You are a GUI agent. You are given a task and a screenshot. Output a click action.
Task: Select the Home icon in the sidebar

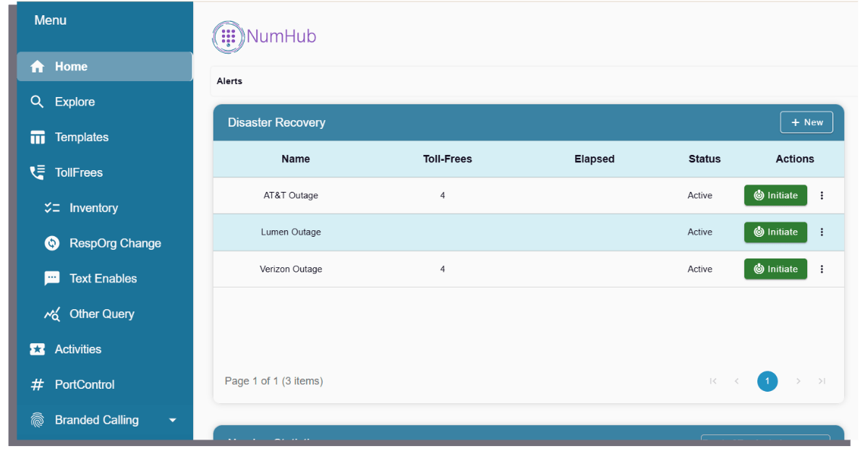coord(37,66)
